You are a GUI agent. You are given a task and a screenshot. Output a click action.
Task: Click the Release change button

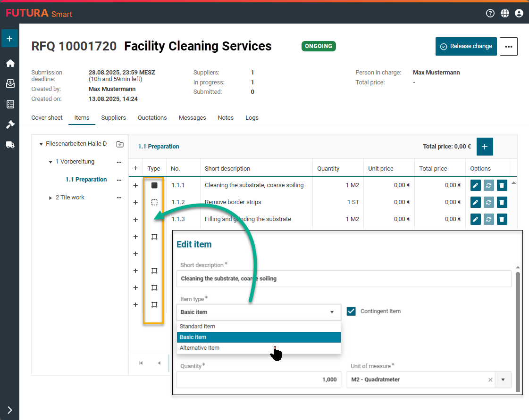[x=466, y=46]
